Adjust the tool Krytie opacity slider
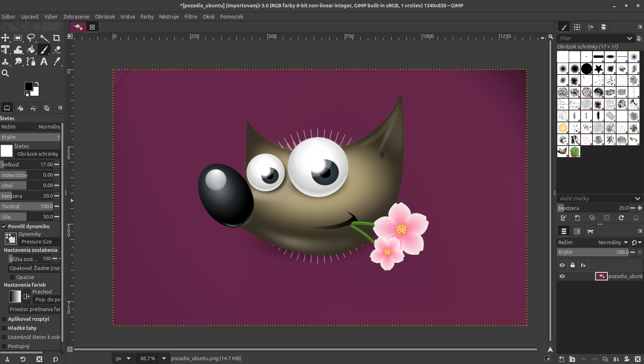The width and height of the screenshot is (644, 364). [30, 137]
